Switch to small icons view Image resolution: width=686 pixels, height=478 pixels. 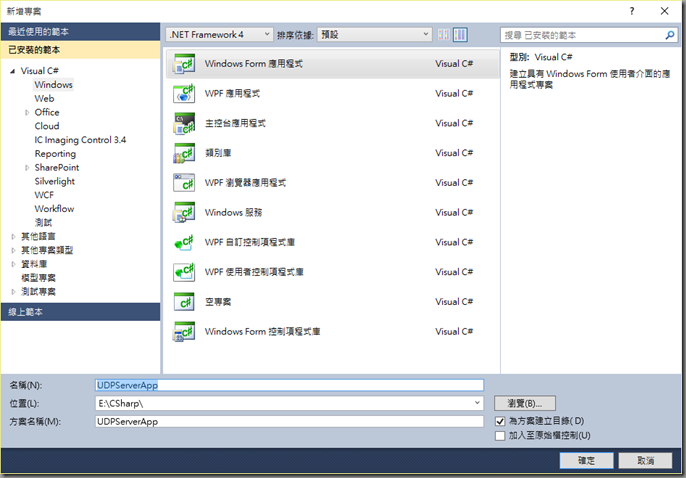[x=444, y=35]
